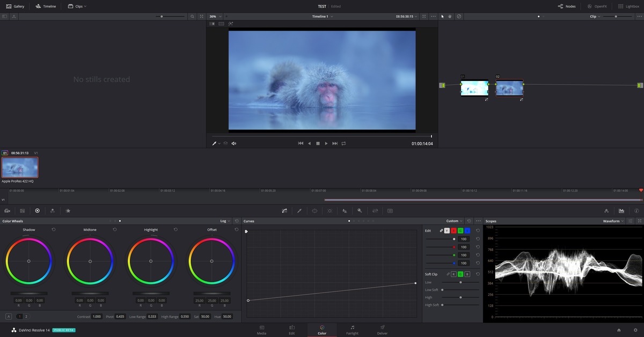Screen dimensions: 644x337
Task: Play the clip forward in viewer
Action: click(326, 143)
